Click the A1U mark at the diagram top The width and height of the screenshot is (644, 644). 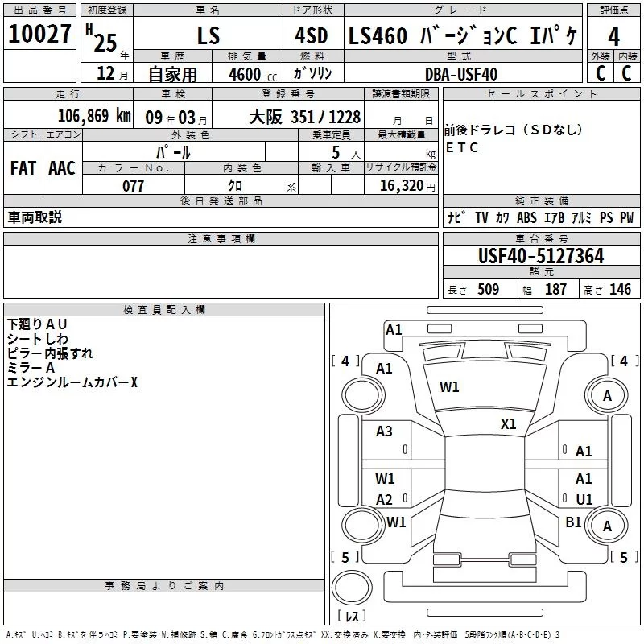tap(394, 329)
